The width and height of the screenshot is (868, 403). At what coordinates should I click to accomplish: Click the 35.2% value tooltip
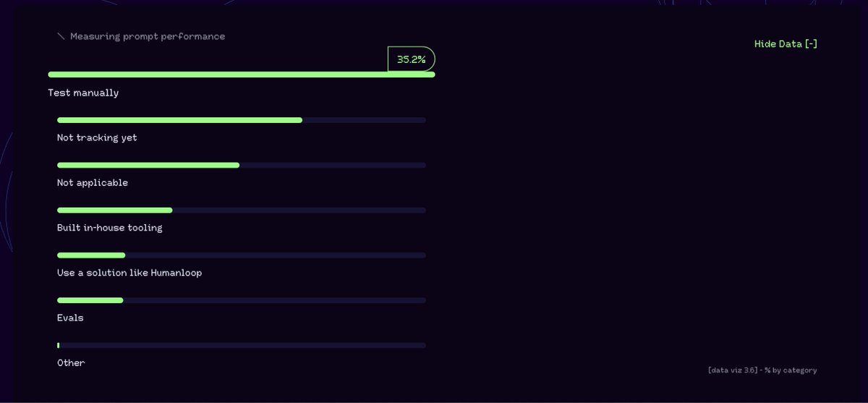tap(411, 59)
